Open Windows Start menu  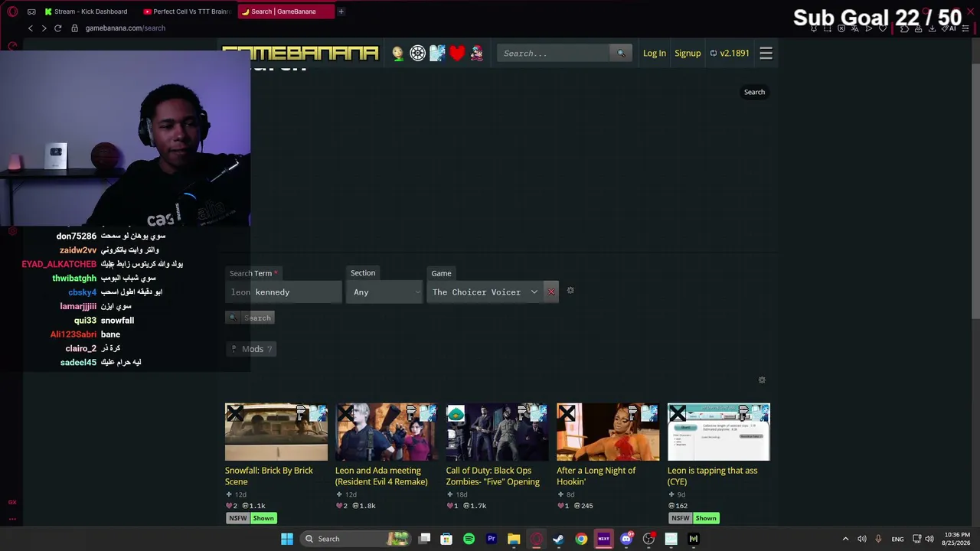(x=287, y=539)
